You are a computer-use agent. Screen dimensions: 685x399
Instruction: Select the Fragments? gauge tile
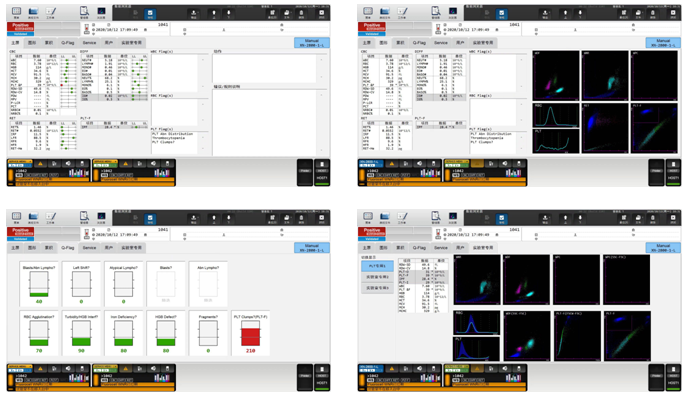coord(208,333)
